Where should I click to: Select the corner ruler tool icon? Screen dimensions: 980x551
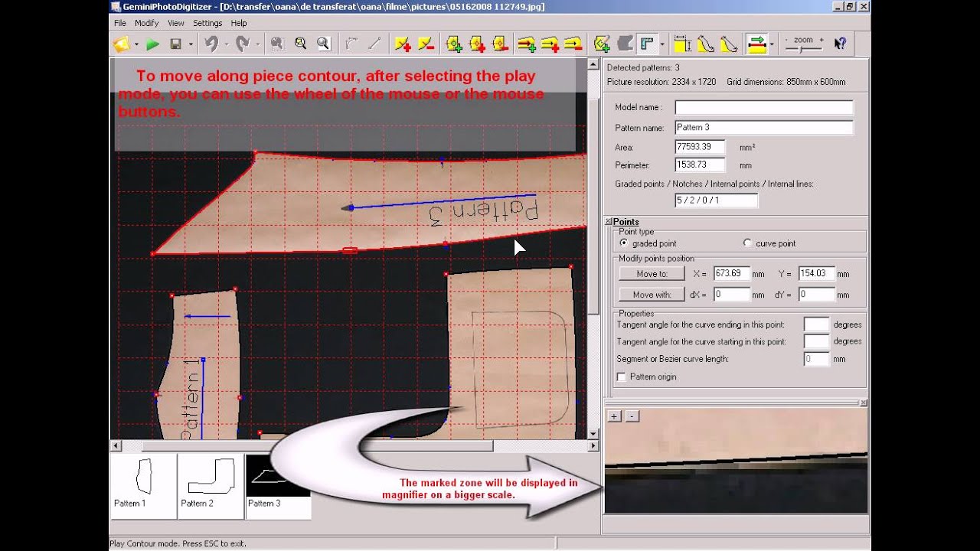[x=648, y=44]
